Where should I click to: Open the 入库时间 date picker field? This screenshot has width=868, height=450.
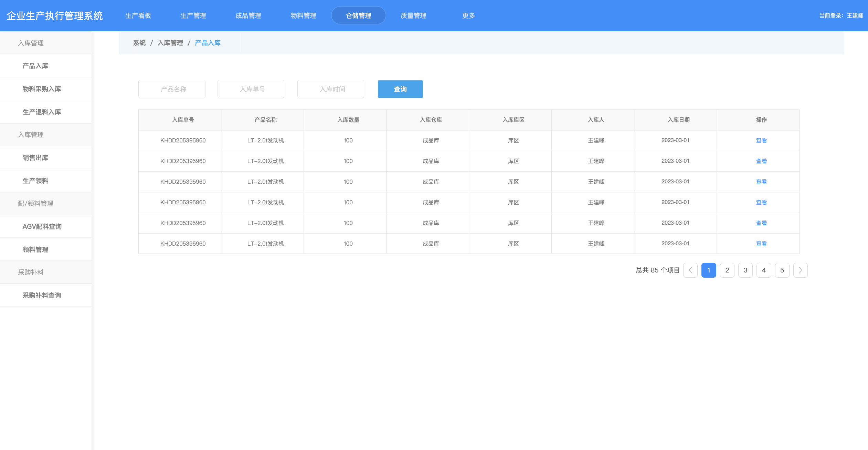pos(330,89)
